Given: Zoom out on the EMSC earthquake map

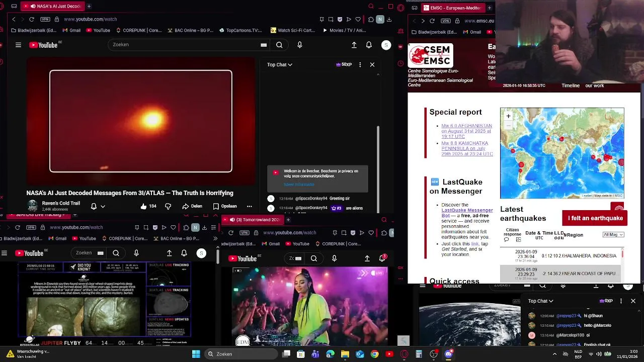Looking at the screenshot, I should 508,125.
